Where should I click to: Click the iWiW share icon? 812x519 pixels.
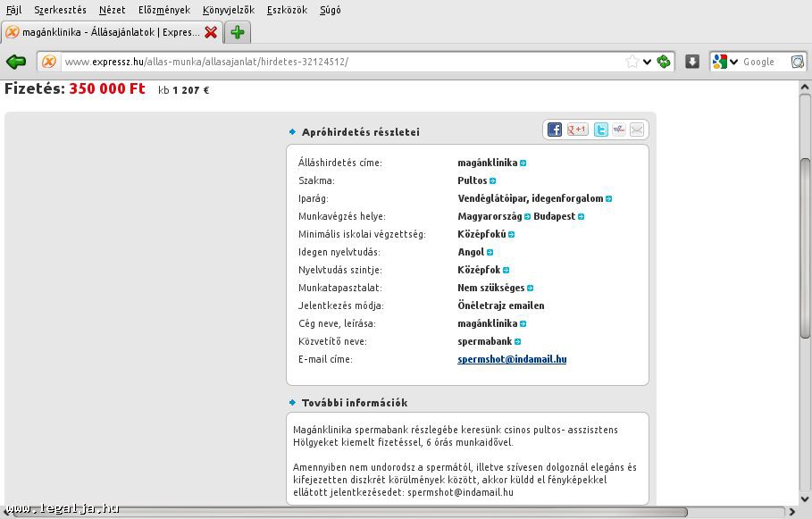[619, 130]
